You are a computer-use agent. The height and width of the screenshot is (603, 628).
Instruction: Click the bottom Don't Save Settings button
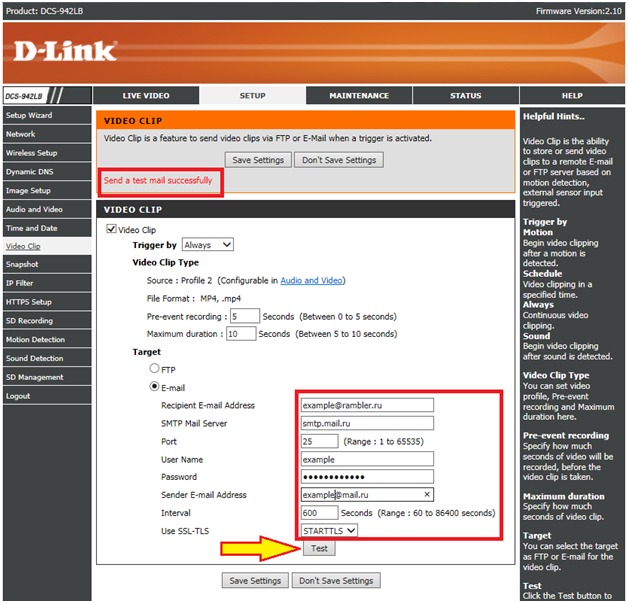pos(336,580)
